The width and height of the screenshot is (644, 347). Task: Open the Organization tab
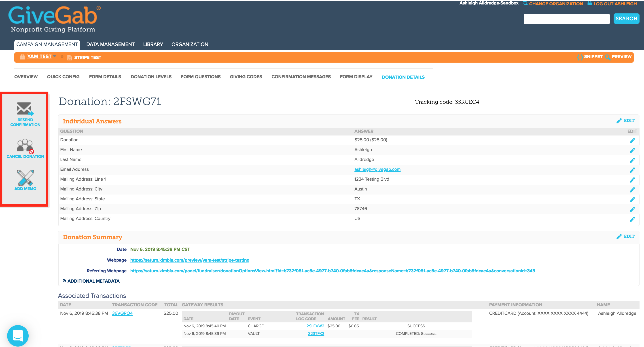click(190, 44)
